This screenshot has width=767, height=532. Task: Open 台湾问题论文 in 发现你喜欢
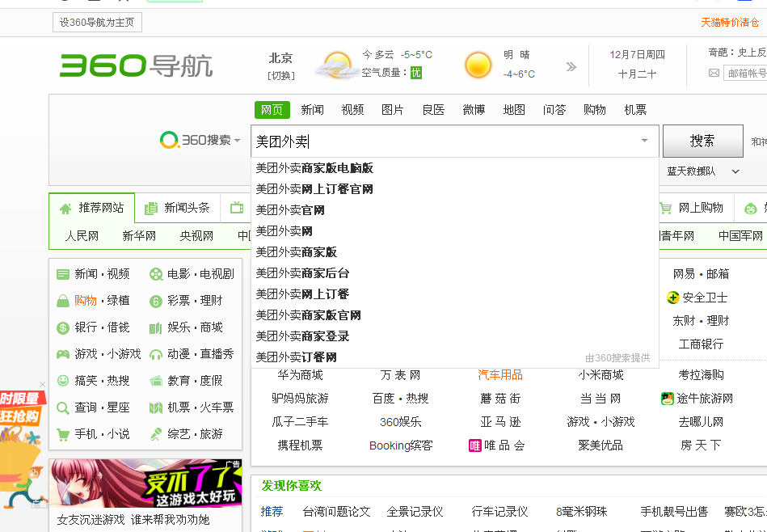pos(336,512)
